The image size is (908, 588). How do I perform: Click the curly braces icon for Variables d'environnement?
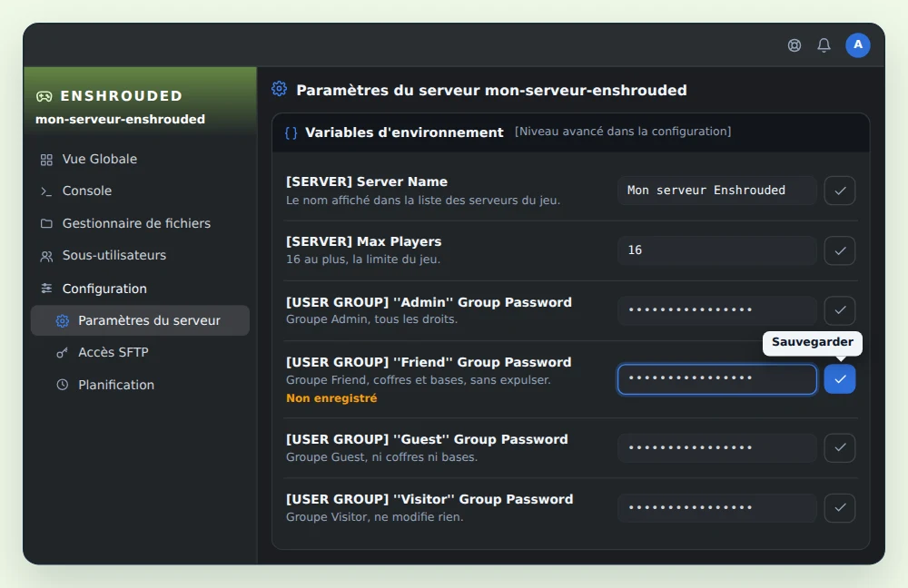tap(291, 133)
